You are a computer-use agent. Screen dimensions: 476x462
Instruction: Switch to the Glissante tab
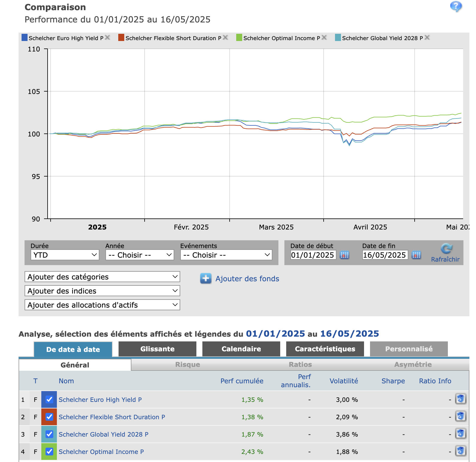157,349
